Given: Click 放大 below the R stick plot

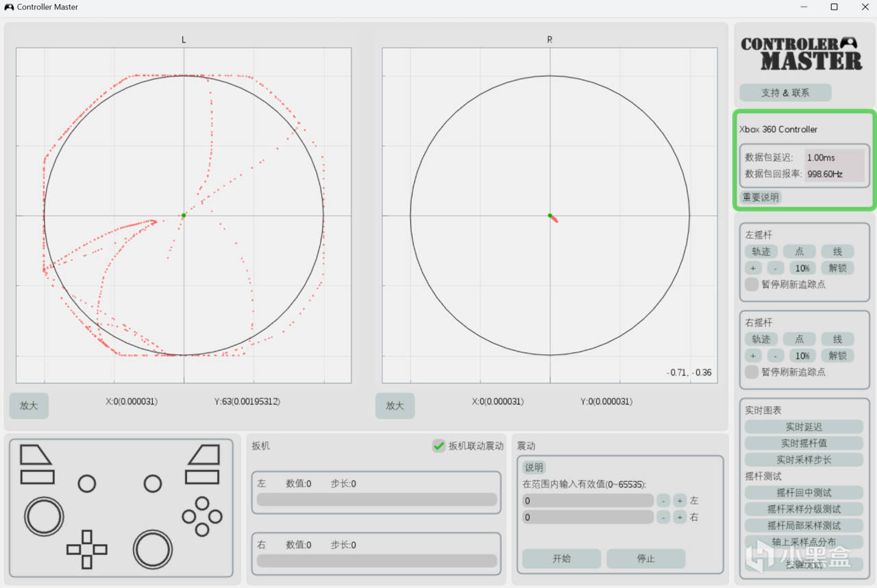Looking at the screenshot, I should pos(395,406).
